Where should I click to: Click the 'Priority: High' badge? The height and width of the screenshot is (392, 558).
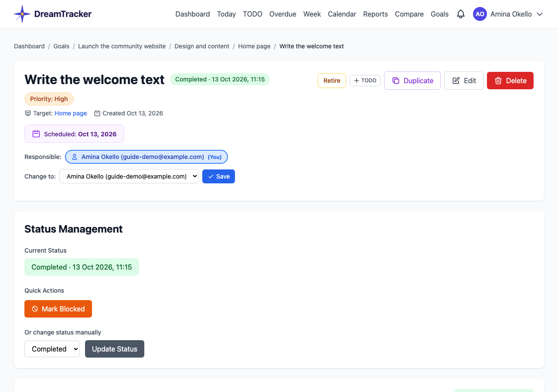[49, 99]
